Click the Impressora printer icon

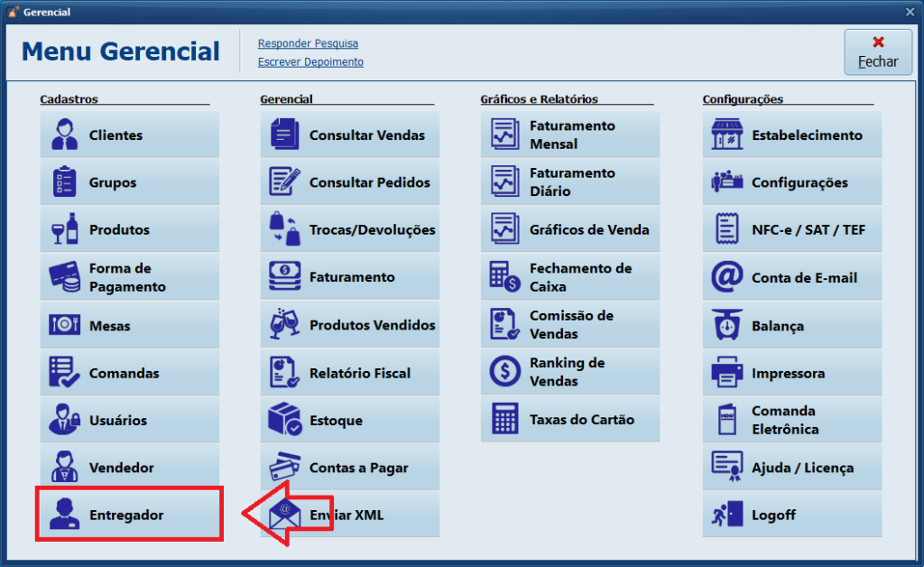tap(726, 373)
